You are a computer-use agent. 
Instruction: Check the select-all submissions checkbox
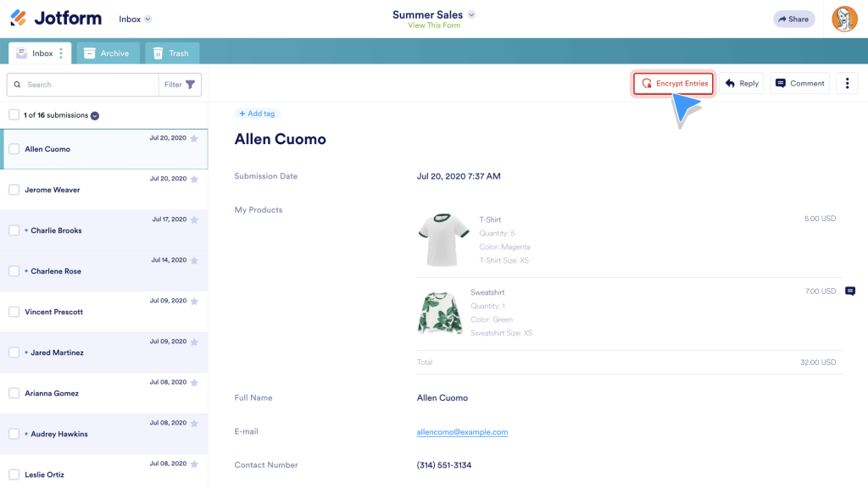point(14,114)
